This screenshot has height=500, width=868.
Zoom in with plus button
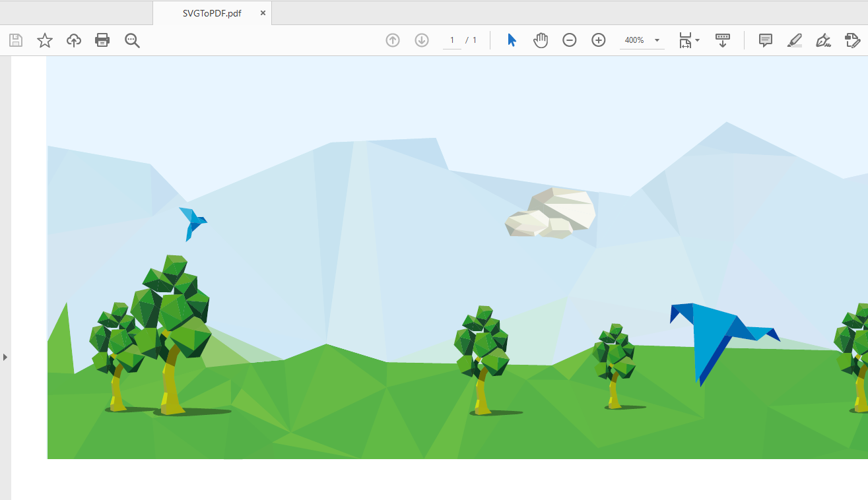tap(599, 40)
